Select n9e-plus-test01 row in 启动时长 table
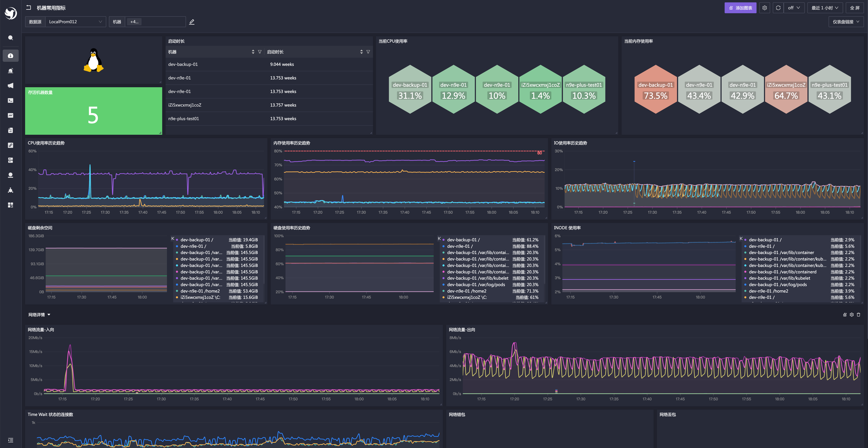The width and height of the screenshot is (868, 448). (269, 119)
